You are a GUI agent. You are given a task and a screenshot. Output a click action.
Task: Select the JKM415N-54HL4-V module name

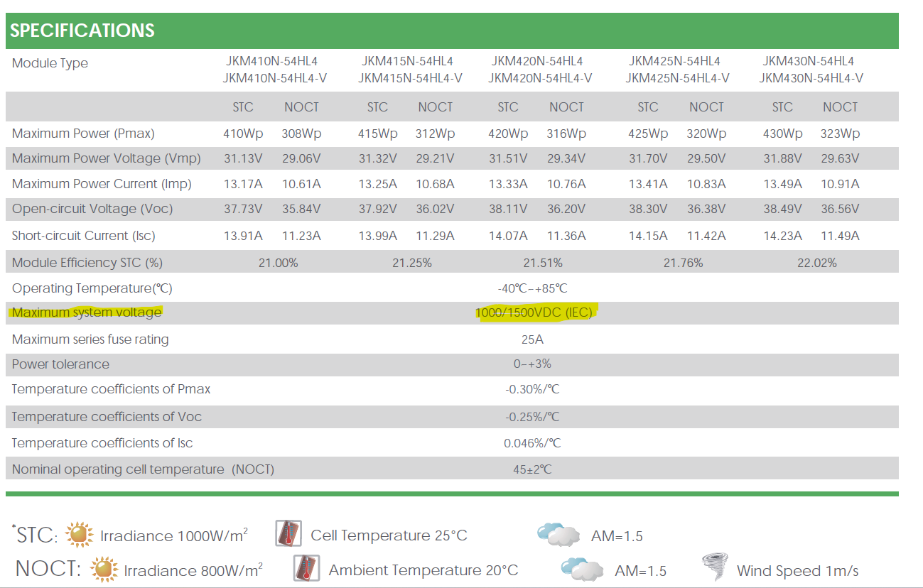pos(410,78)
